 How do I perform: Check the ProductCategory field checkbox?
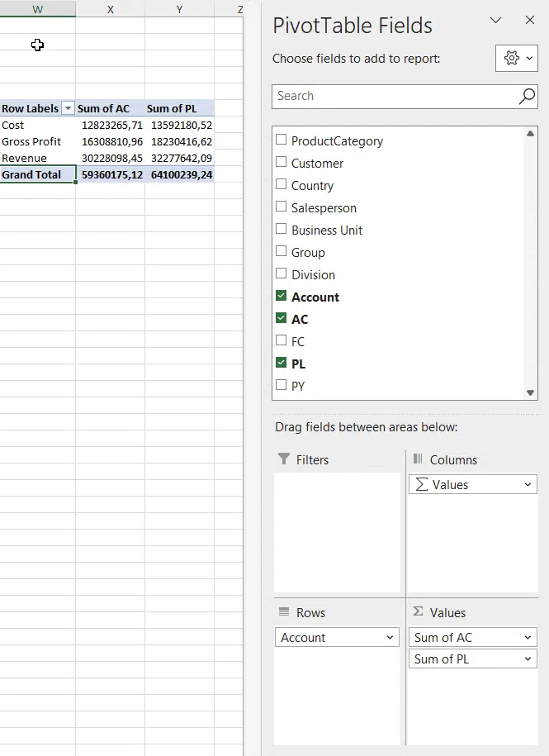click(282, 140)
